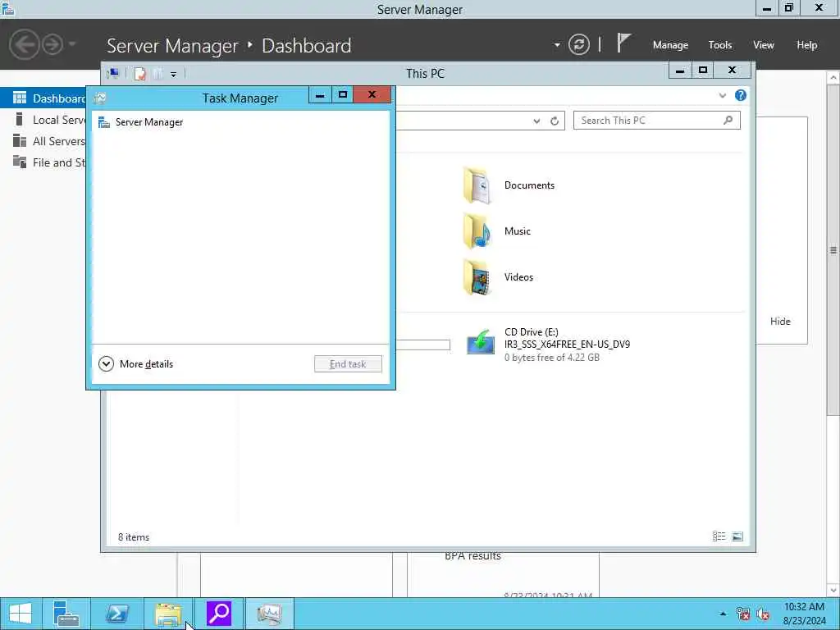Click Properties icon in This PC quick toolbar
This screenshot has height=630, width=840.
point(139,73)
